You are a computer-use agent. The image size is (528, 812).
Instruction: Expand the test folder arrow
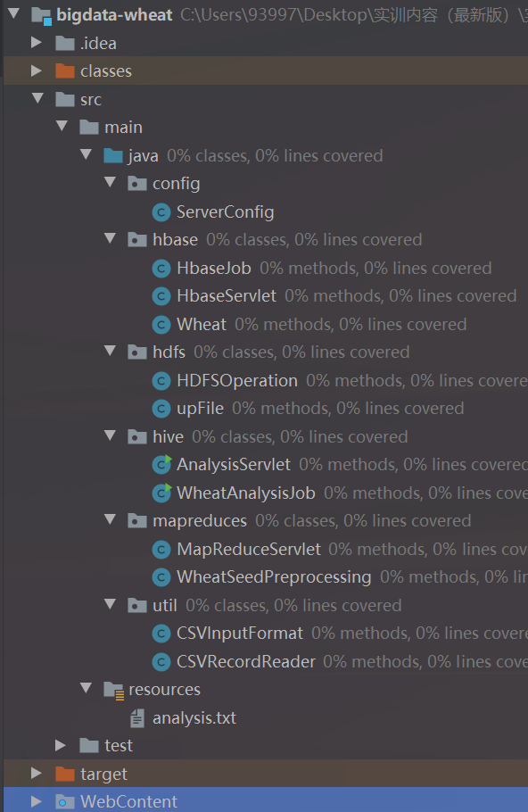coord(61,745)
